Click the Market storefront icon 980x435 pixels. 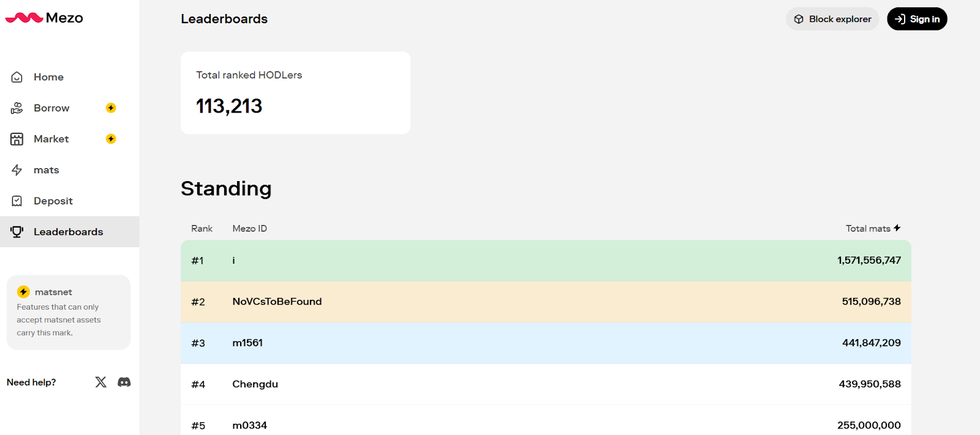17,139
